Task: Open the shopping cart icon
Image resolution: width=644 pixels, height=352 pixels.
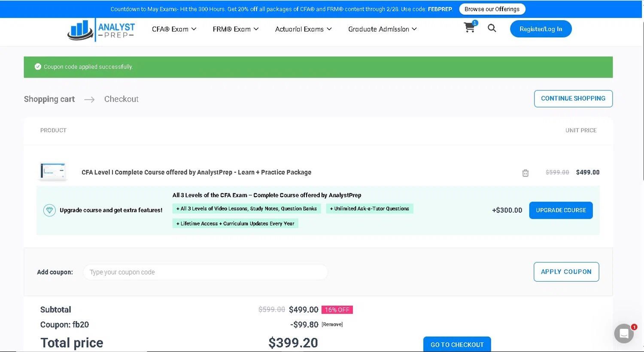Action: click(x=470, y=28)
